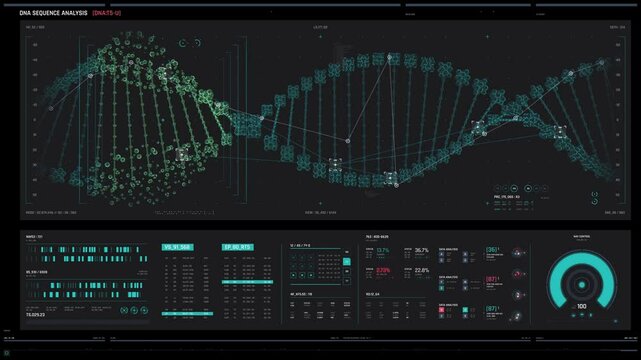Click the node at the top peak of the teal helix
The width and height of the screenshot is (641, 360).
click(x=390, y=58)
